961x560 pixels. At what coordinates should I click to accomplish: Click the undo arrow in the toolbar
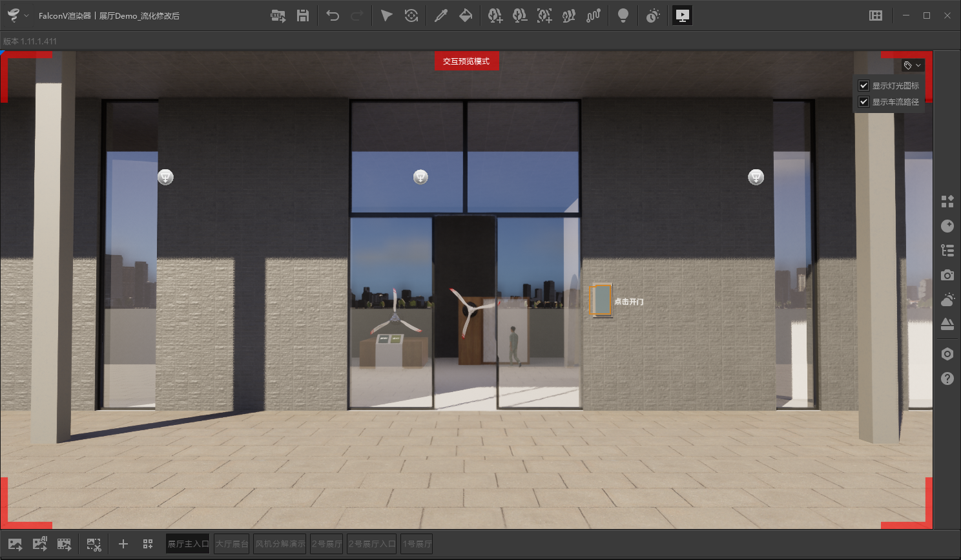coord(333,15)
